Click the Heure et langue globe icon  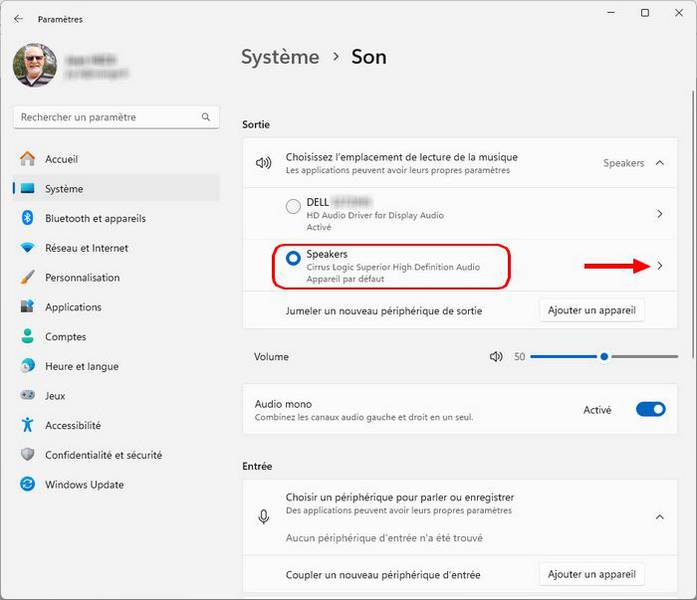tap(28, 365)
